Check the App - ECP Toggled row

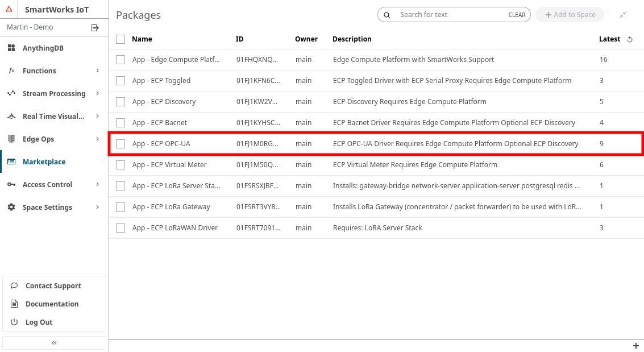click(121, 81)
